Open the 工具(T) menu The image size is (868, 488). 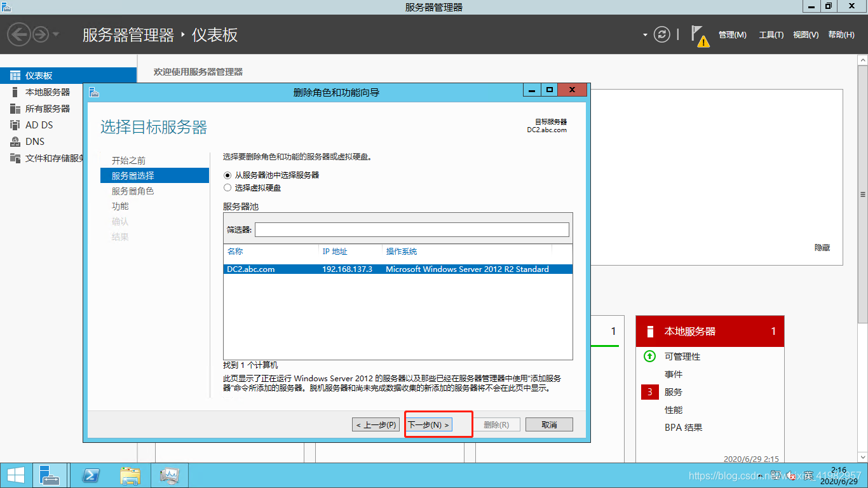click(x=771, y=35)
